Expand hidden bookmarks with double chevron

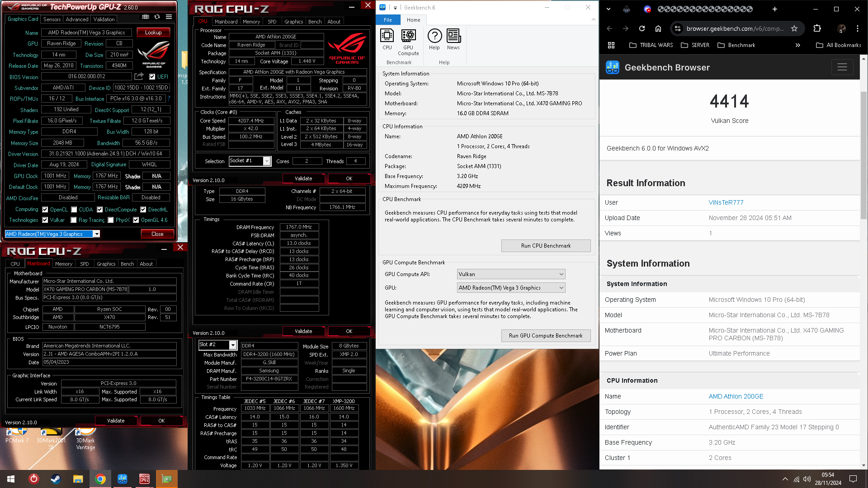click(798, 45)
